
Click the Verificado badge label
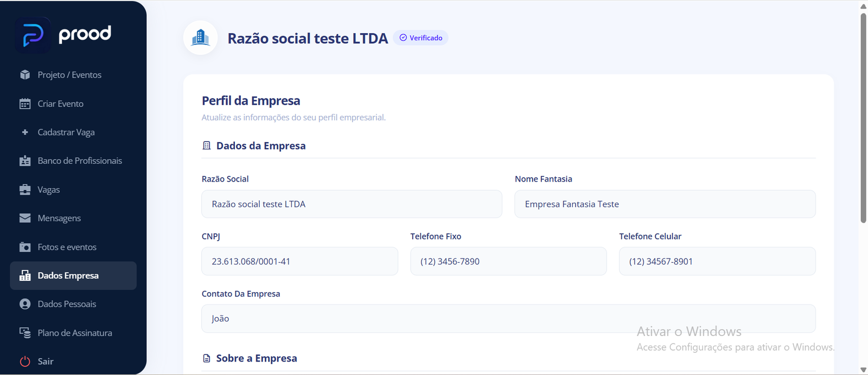point(426,38)
